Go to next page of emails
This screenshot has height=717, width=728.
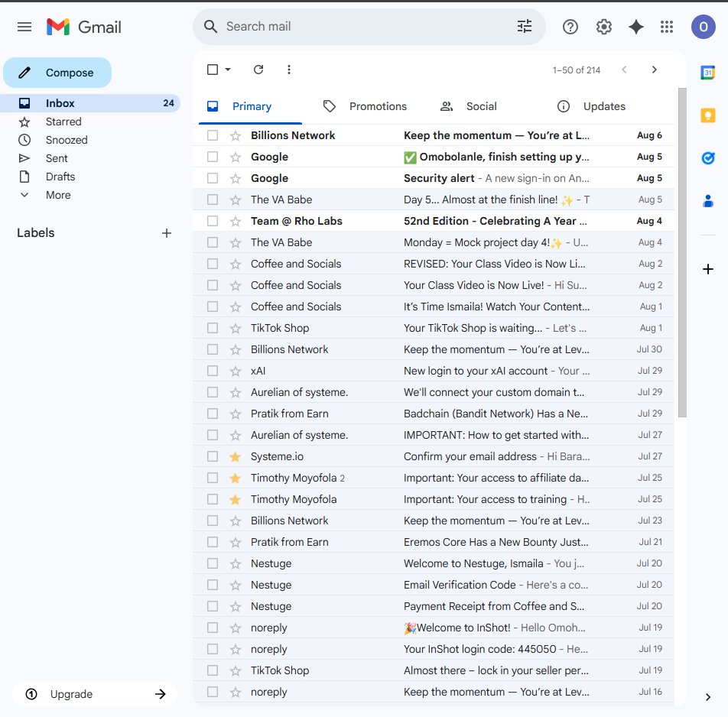tap(654, 70)
